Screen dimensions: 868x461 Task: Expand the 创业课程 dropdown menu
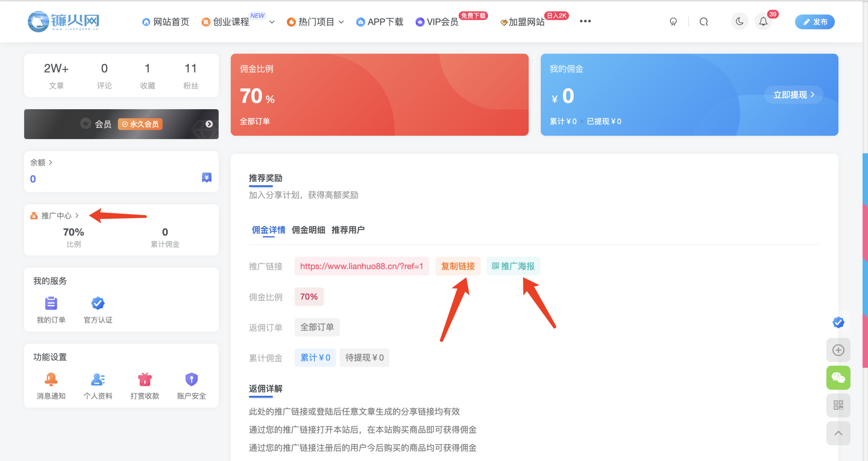[x=271, y=22]
